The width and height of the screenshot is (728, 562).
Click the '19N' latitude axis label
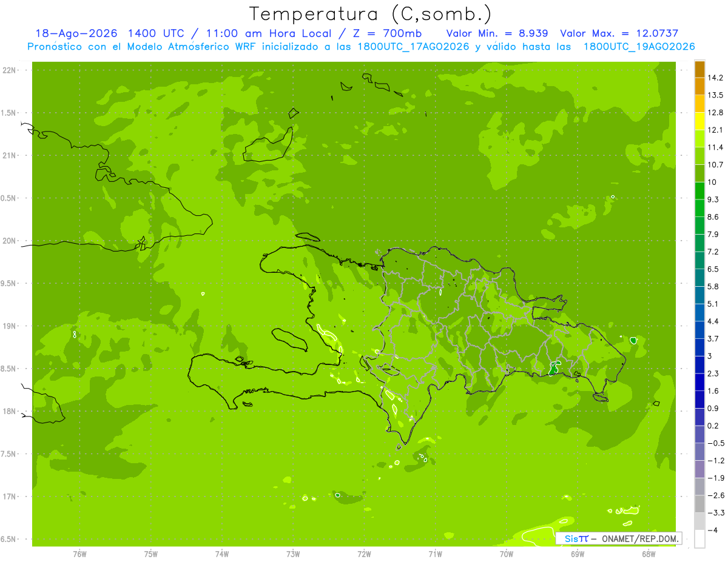(x=9, y=326)
